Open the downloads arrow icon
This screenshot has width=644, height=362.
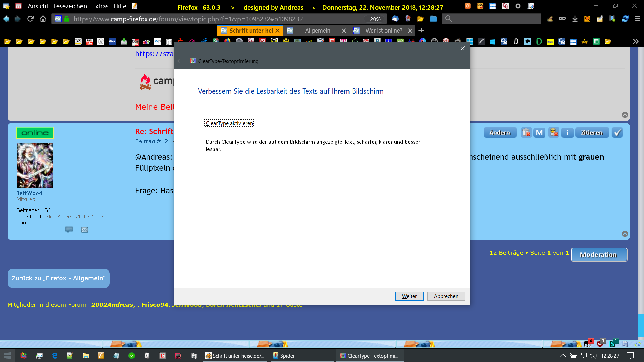pyautogui.click(x=575, y=19)
